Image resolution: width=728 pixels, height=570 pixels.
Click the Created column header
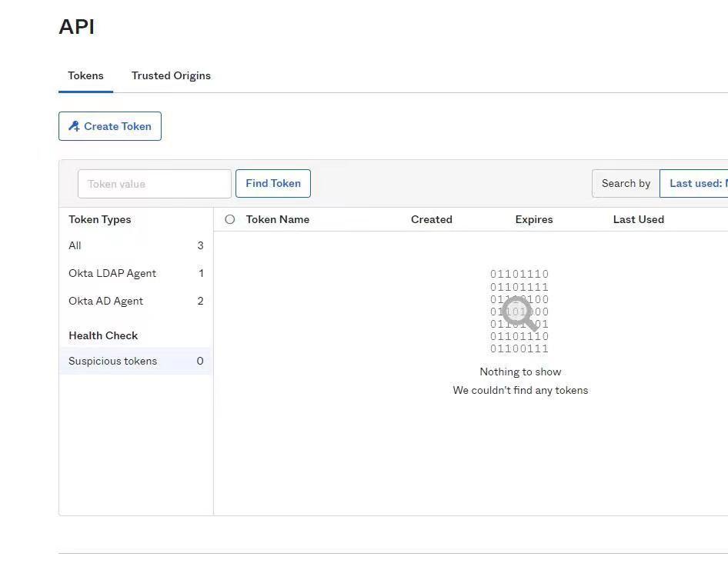(x=432, y=219)
